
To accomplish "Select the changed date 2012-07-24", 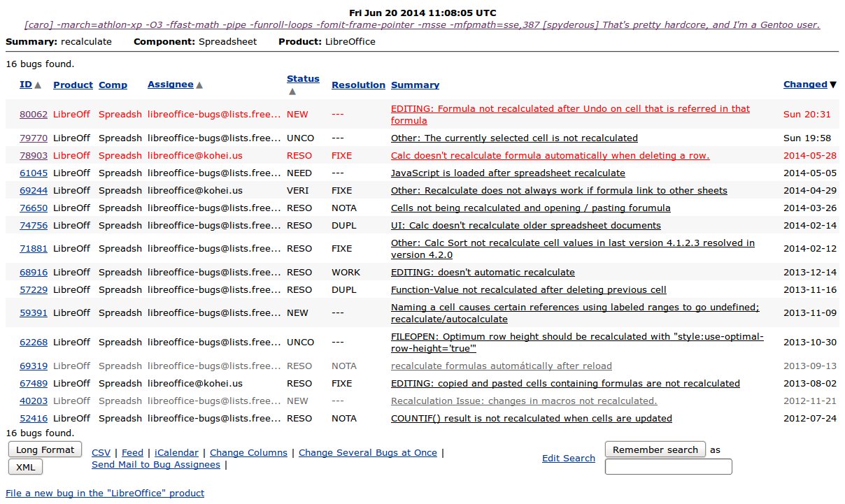I will [x=811, y=418].
